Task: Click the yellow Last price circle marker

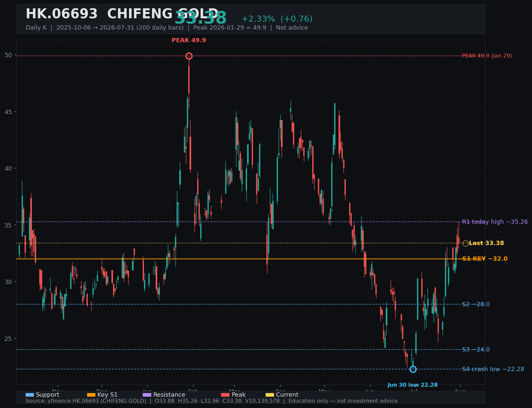Action: 465,243
